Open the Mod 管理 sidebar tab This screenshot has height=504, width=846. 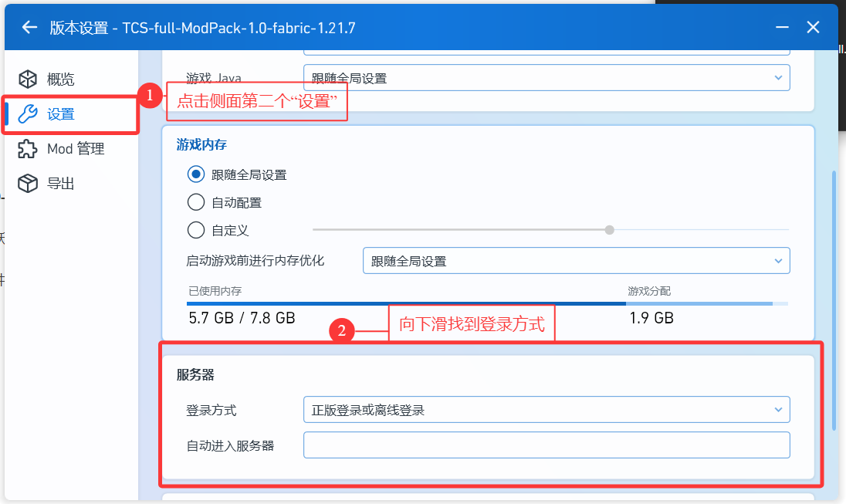click(x=71, y=149)
